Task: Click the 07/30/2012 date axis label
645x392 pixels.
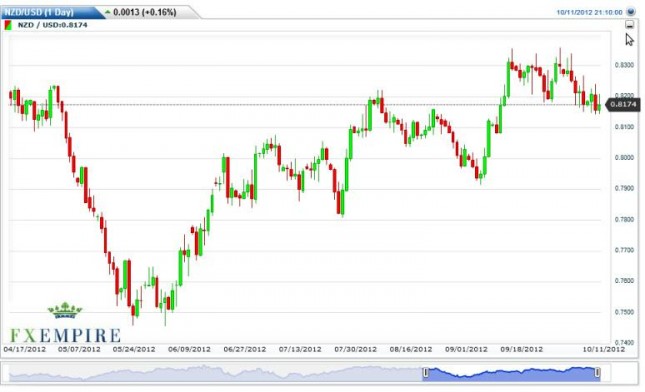Action: pyautogui.click(x=355, y=349)
